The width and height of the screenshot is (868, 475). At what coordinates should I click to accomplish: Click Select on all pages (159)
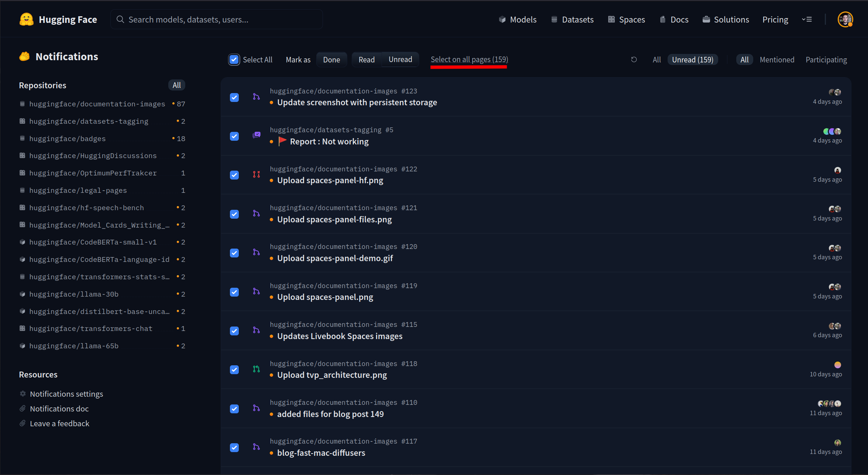(469, 59)
